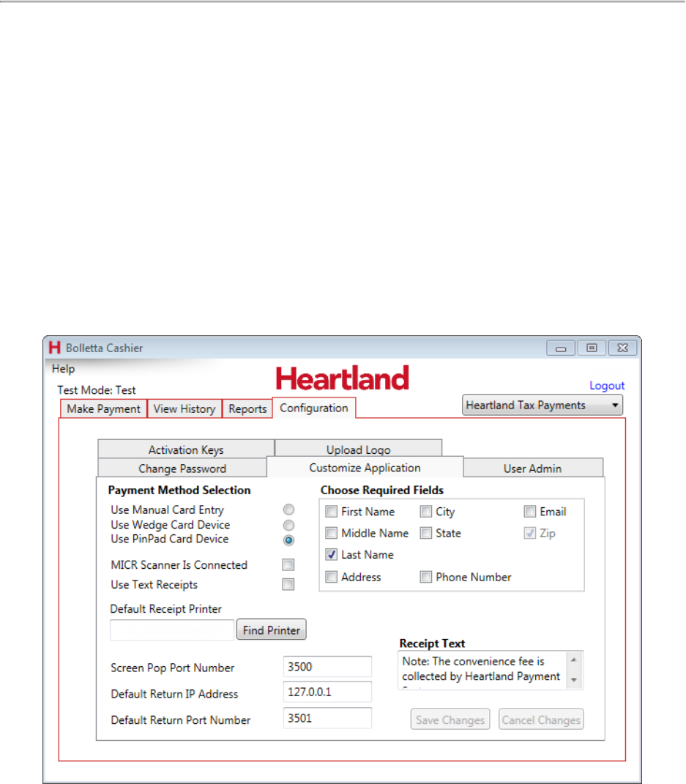Minimize the Bolletta Cashier window
This screenshot has width=686, height=784.
561,348
